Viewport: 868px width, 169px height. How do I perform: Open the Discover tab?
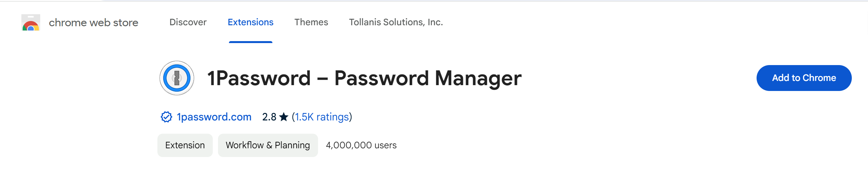tap(188, 22)
